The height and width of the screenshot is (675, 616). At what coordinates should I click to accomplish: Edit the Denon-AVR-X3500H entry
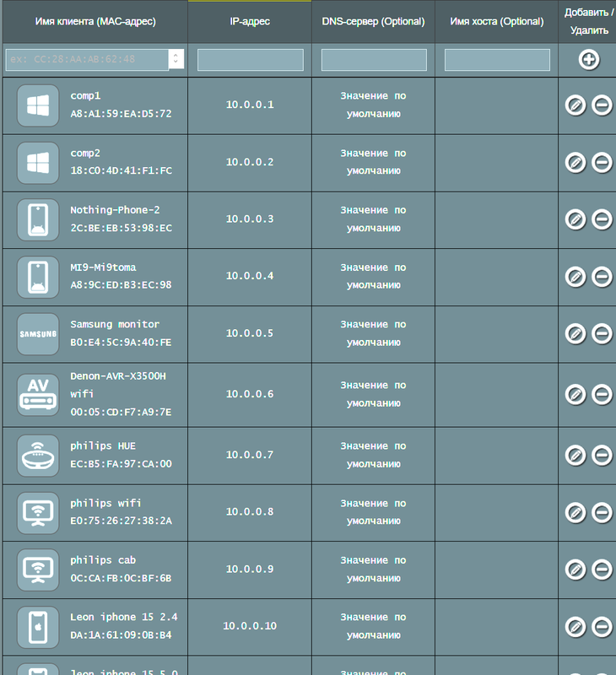[x=575, y=394]
